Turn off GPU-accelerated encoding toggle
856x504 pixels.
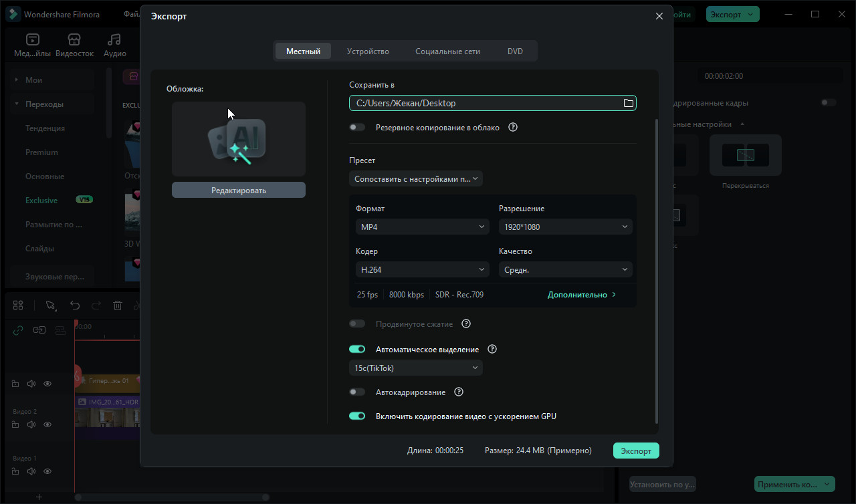(x=357, y=416)
